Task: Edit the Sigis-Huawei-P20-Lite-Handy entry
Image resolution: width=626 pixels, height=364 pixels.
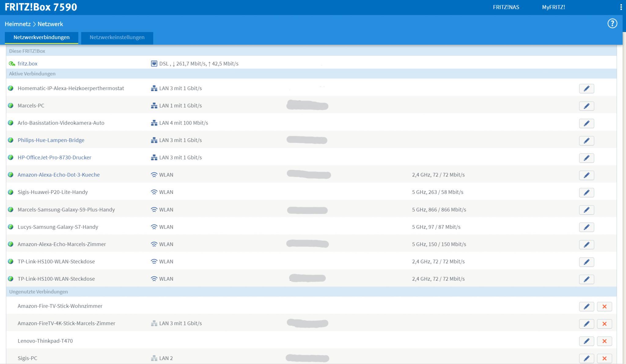Action: click(x=586, y=192)
